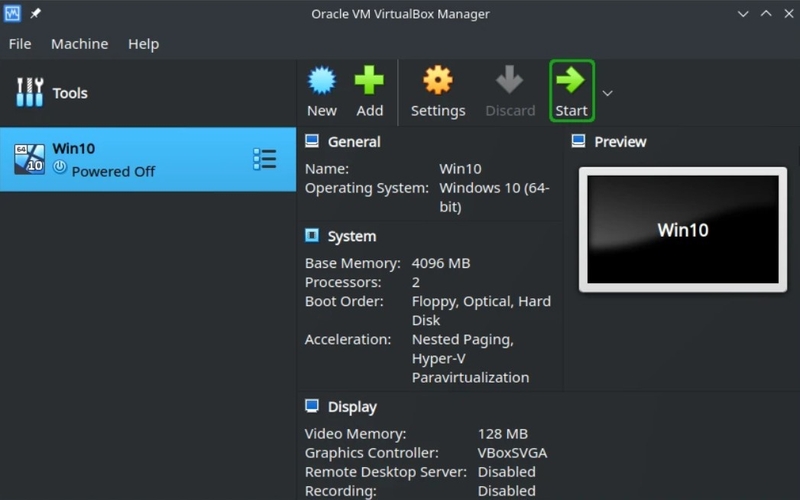This screenshot has height=500, width=800.
Task: Click the Boot Order label
Action: [x=344, y=301]
